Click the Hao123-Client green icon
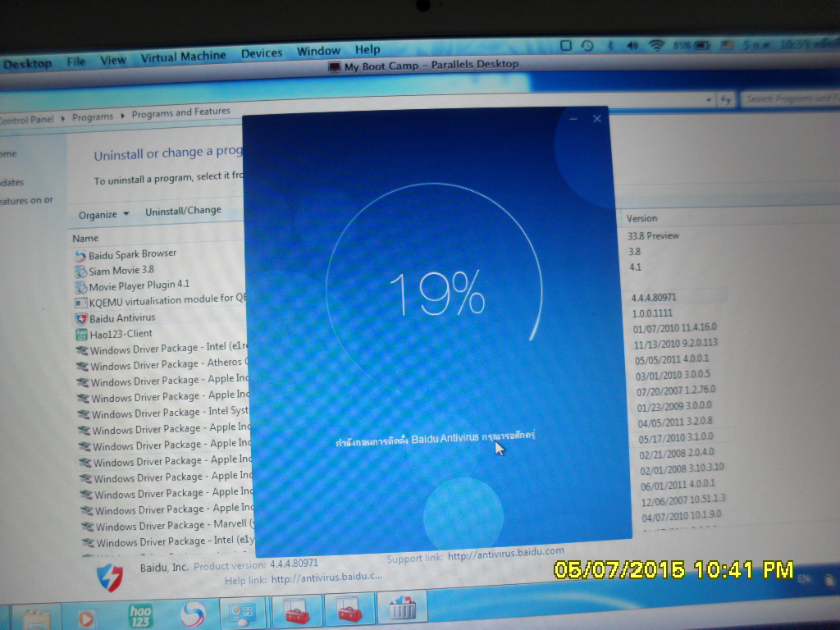This screenshot has height=630, width=840. [82, 335]
